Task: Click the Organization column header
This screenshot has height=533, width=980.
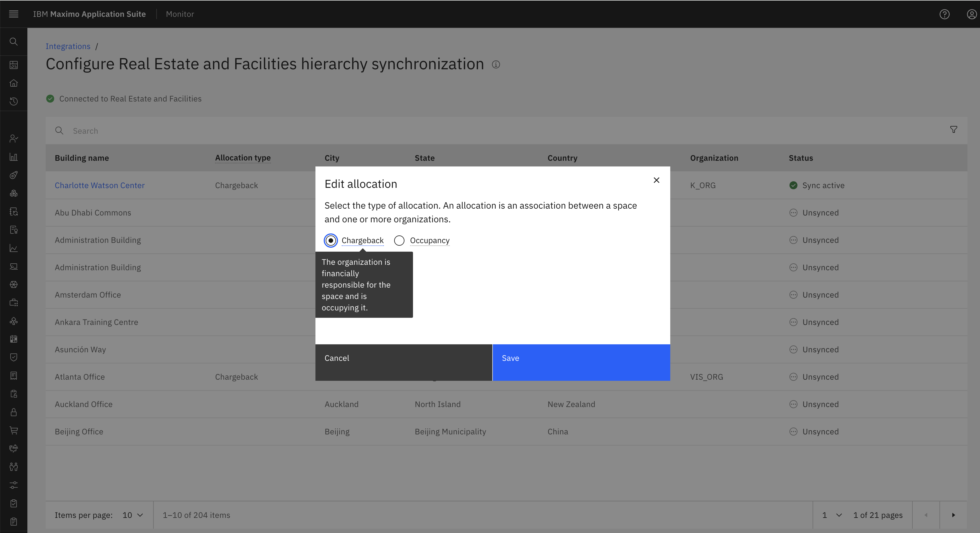Action: pos(714,158)
